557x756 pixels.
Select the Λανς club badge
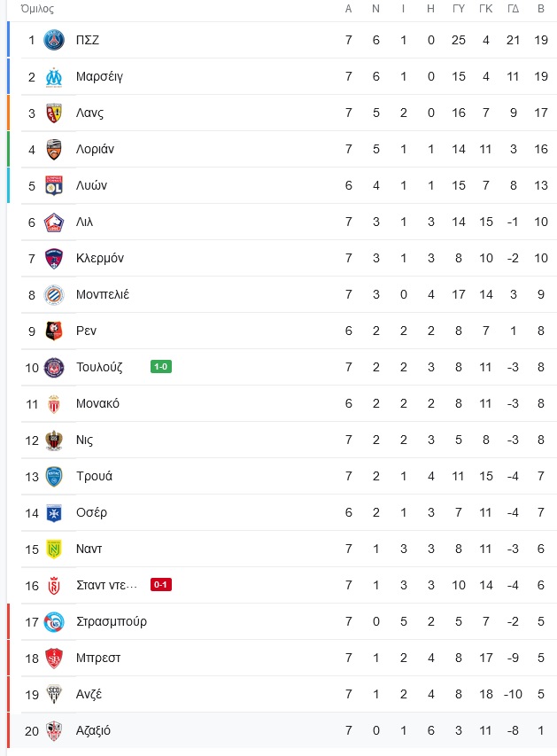54,113
